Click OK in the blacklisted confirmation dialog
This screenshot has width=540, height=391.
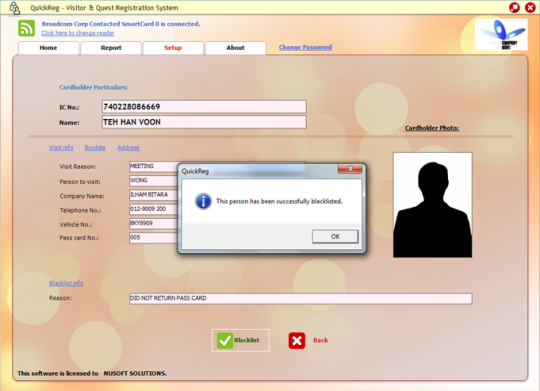[335, 237]
